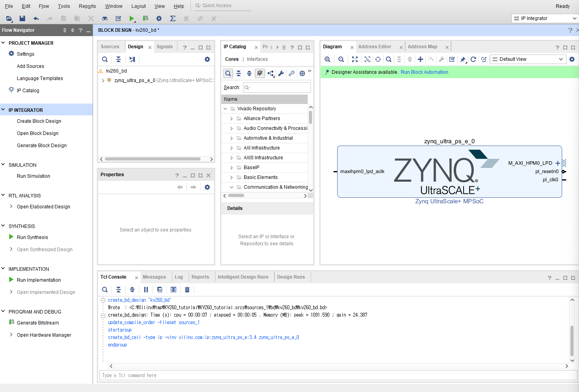Viewport: 579px width, 392px height.
Task: Click Run Synthesis in Flow Navigator
Action: tap(32, 237)
